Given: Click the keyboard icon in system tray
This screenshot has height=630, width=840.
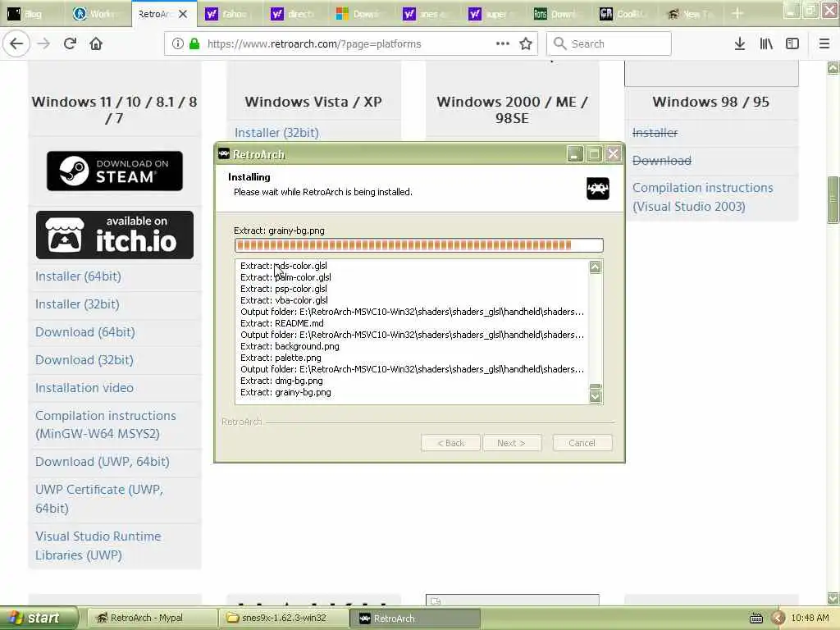Looking at the screenshot, I should (756, 619).
